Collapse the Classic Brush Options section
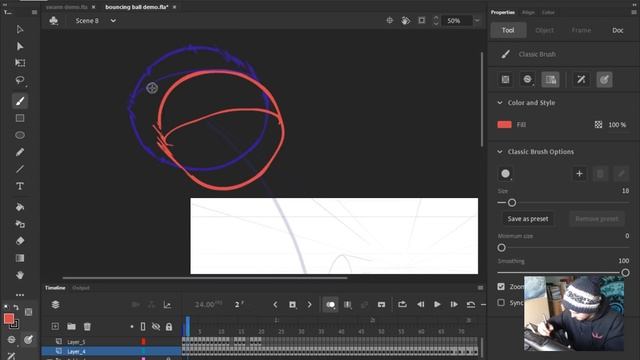 (500, 152)
